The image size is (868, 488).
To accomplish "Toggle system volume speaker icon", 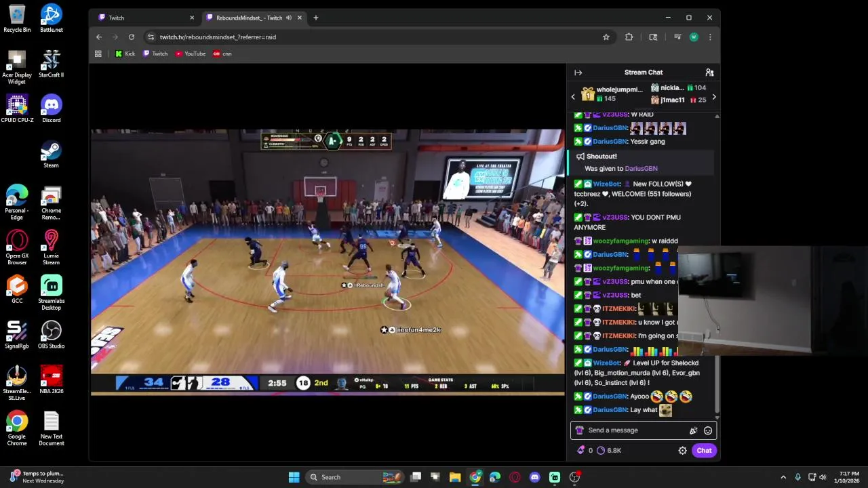I will (x=823, y=477).
